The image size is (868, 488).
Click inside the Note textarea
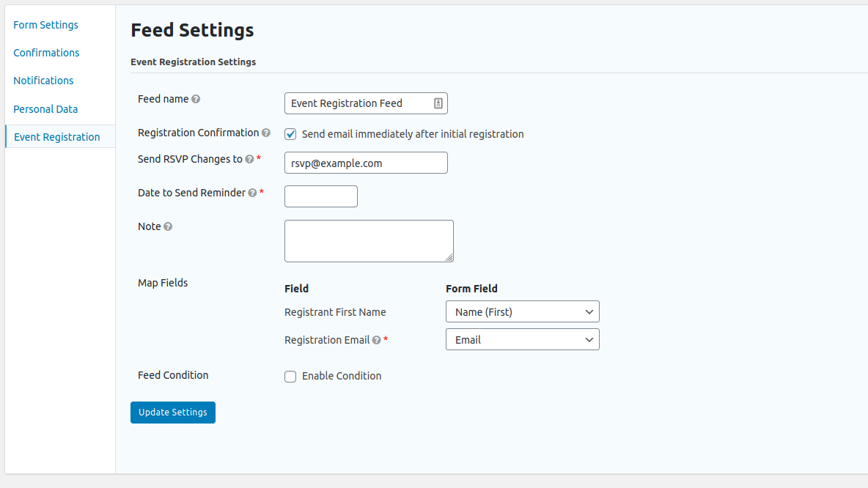click(x=369, y=240)
